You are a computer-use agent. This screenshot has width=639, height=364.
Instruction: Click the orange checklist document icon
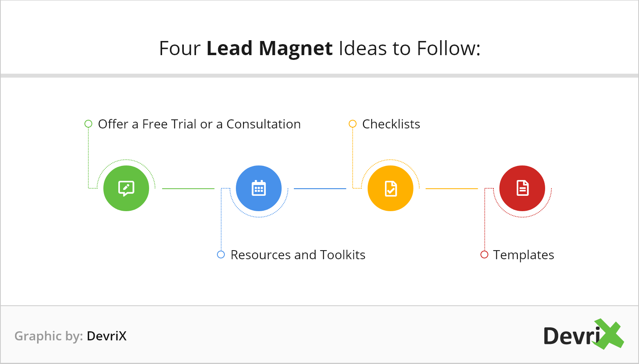pyautogui.click(x=390, y=188)
